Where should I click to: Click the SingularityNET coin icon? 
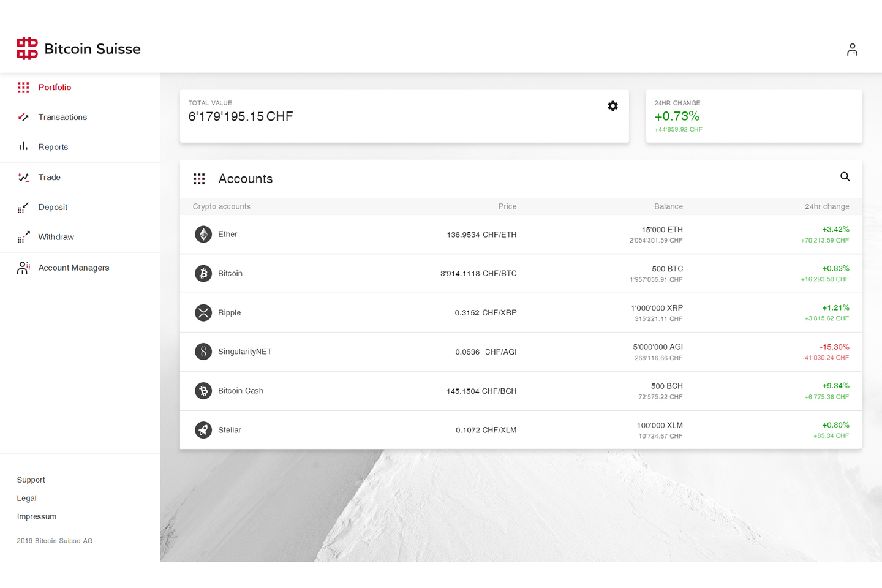(x=203, y=352)
